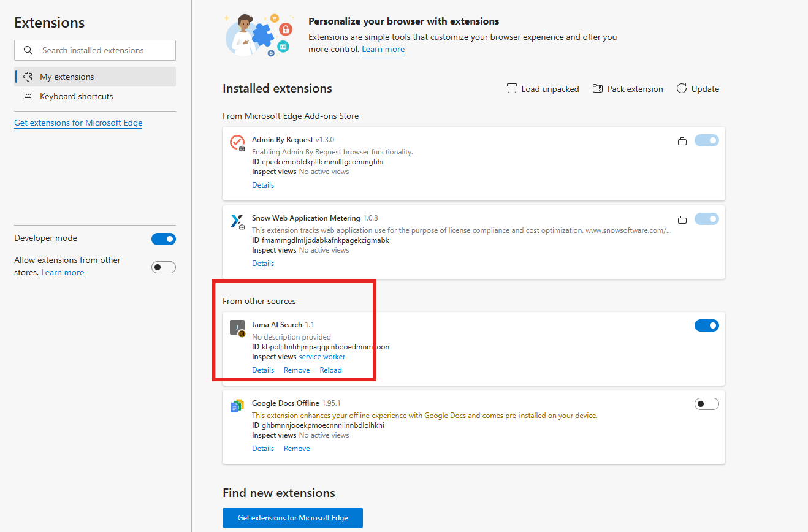Open Get extensions for Microsoft Edge sidebar link
This screenshot has width=808, height=532.
click(x=78, y=123)
